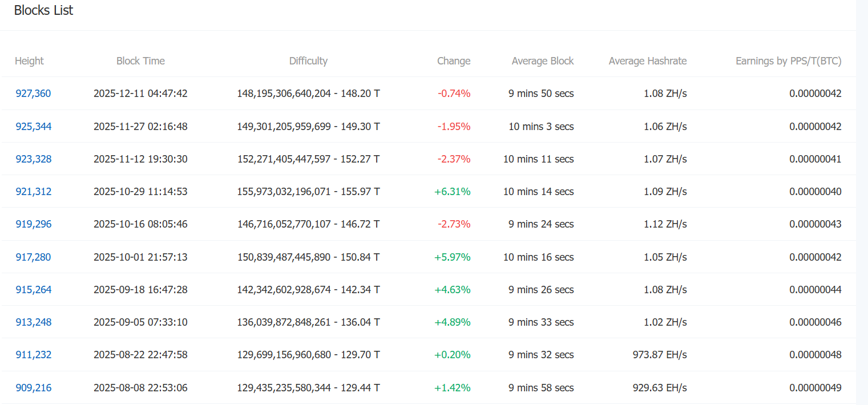Click the Average Hashrate column header
This screenshot has height=405, width=868.
click(647, 61)
